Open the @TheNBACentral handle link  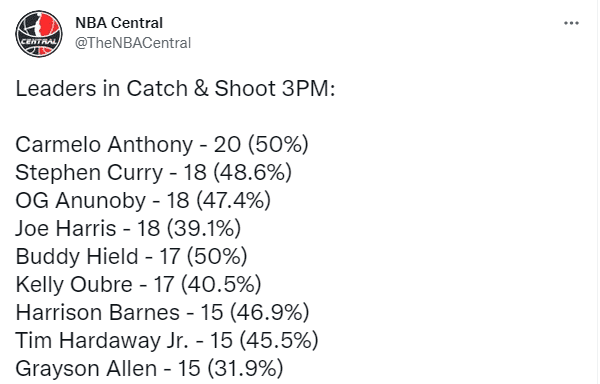(x=133, y=43)
